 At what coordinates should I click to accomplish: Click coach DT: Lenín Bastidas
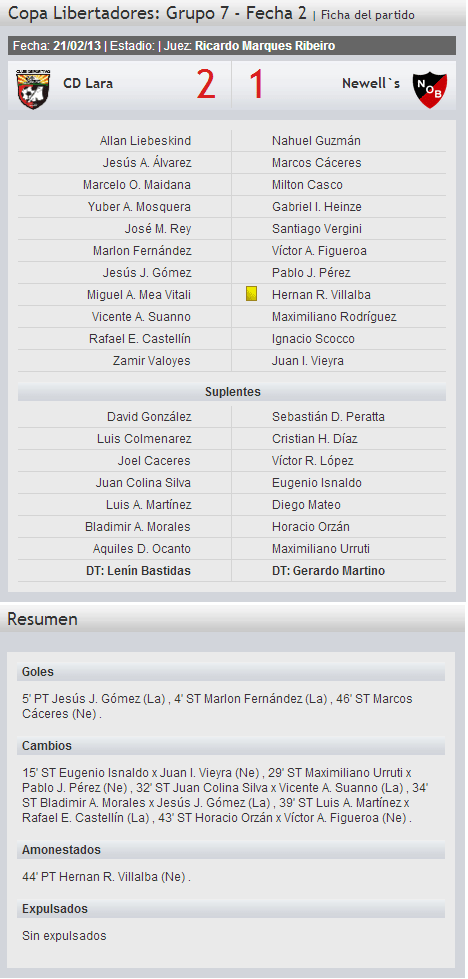139,571
